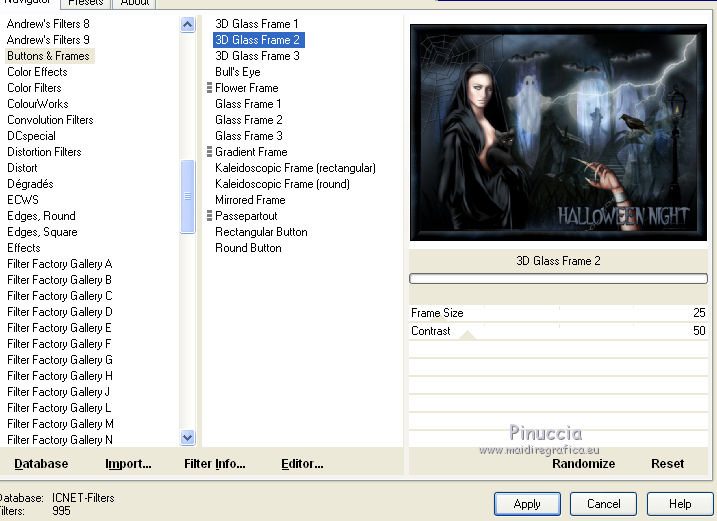Select Filter Factory Gallery C
This screenshot has width=717, height=521.
pos(59,296)
